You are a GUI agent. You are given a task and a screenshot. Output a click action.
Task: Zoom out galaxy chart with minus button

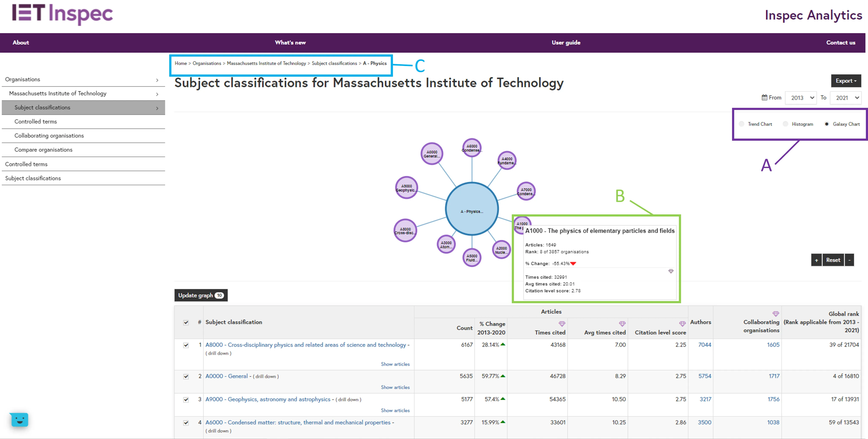(x=849, y=260)
